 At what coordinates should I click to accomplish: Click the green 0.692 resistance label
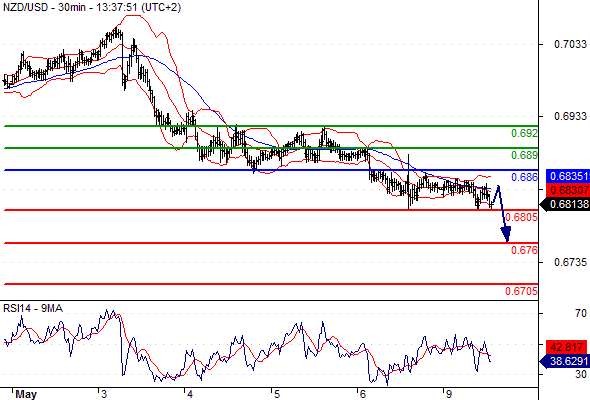click(x=524, y=133)
